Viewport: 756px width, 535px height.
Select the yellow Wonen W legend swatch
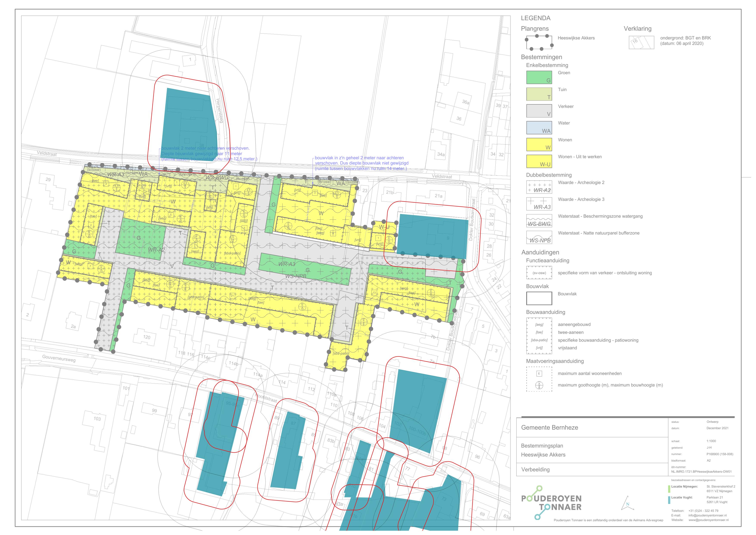click(x=539, y=145)
